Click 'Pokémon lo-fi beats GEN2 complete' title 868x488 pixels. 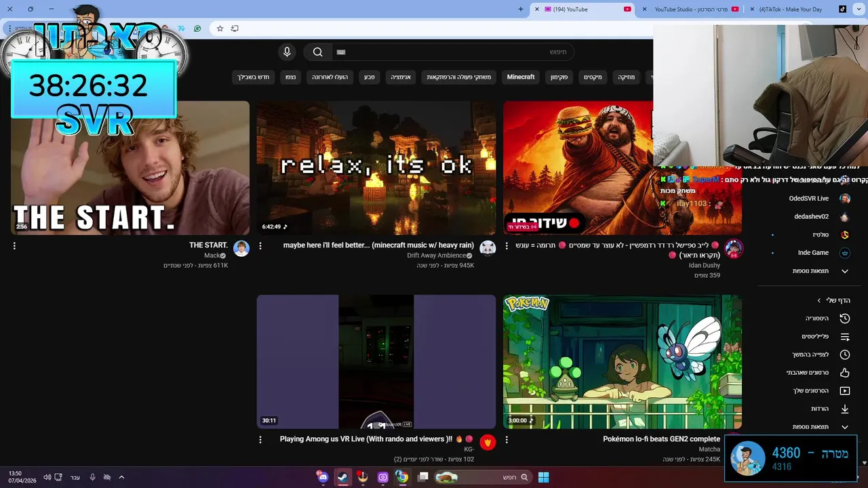point(661,439)
